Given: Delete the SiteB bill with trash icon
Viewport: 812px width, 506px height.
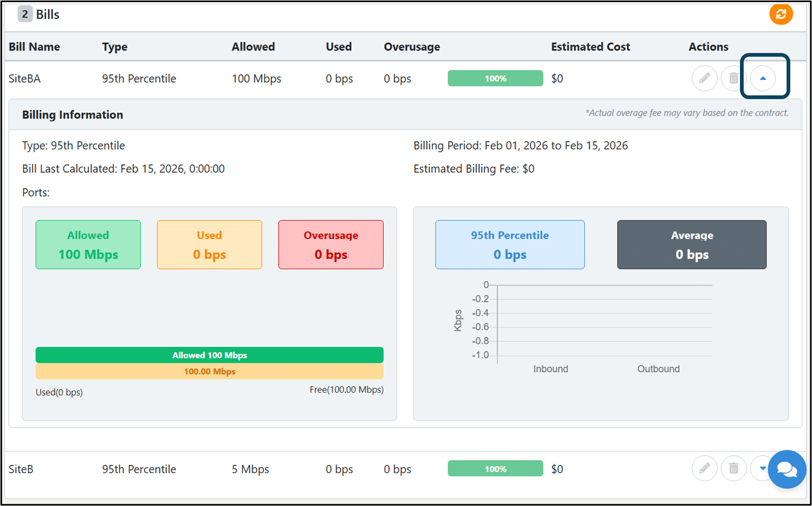Looking at the screenshot, I should (734, 468).
